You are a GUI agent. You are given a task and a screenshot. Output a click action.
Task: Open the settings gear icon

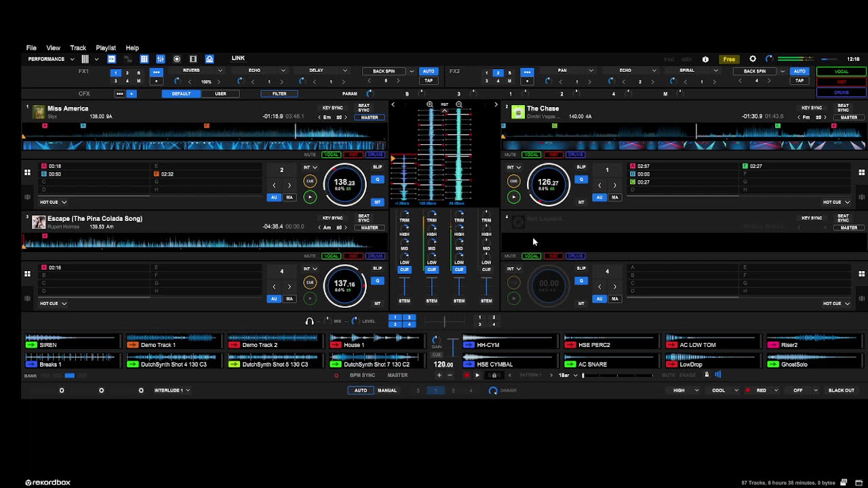pyautogui.click(x=753, y=59)
